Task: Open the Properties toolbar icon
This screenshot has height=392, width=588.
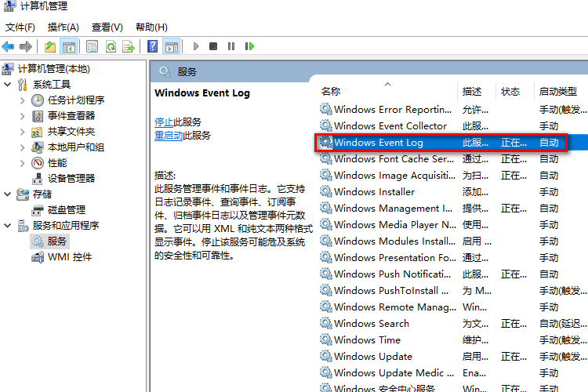Action: coord(92,46)
